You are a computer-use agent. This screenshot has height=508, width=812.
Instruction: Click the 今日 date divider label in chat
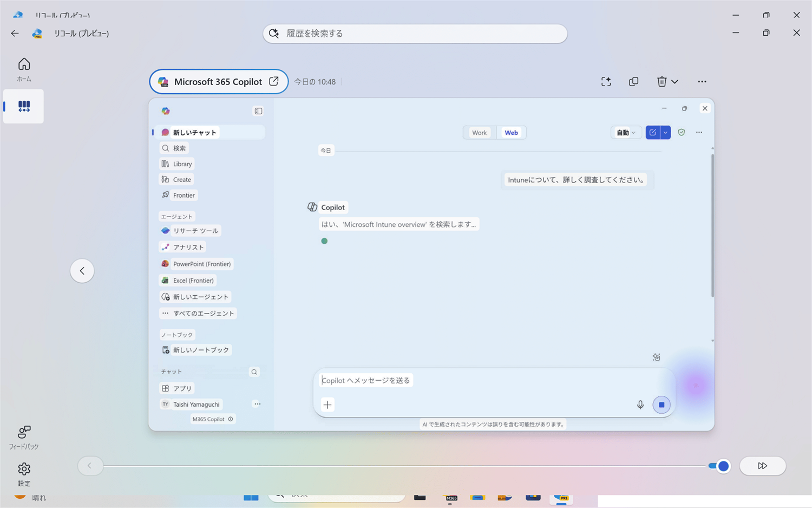325,151
